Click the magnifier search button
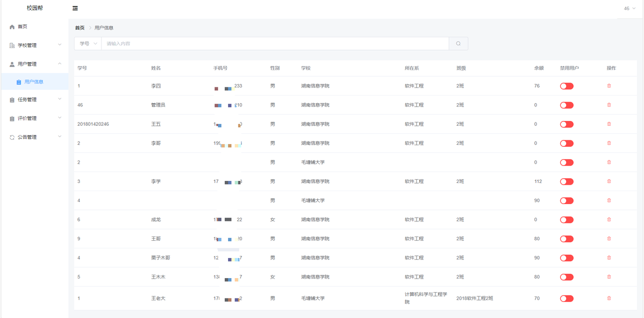This screenshot has height=318, width=644. coord(458,44)
